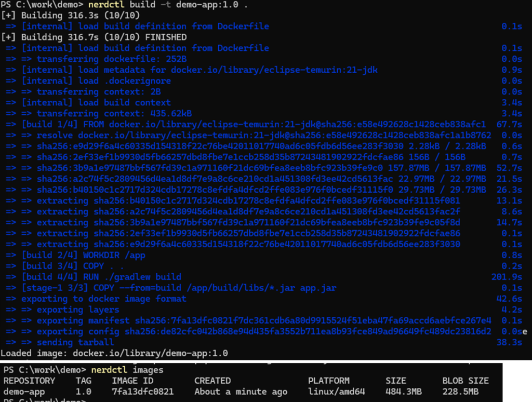Image resolution: width=532 pixels, height=402 pixels.
Task: Click the '201.9s' gradlew build duration
Action: point(507,277)
